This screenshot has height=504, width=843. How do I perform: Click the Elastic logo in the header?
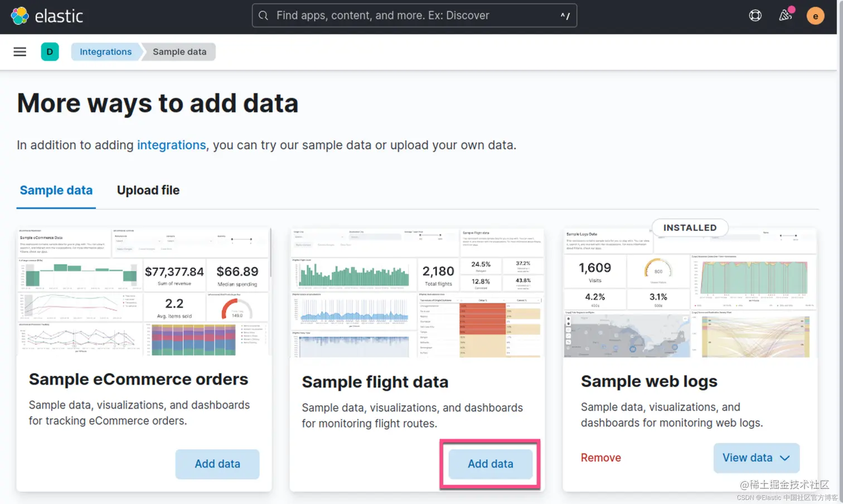[47, 16]
